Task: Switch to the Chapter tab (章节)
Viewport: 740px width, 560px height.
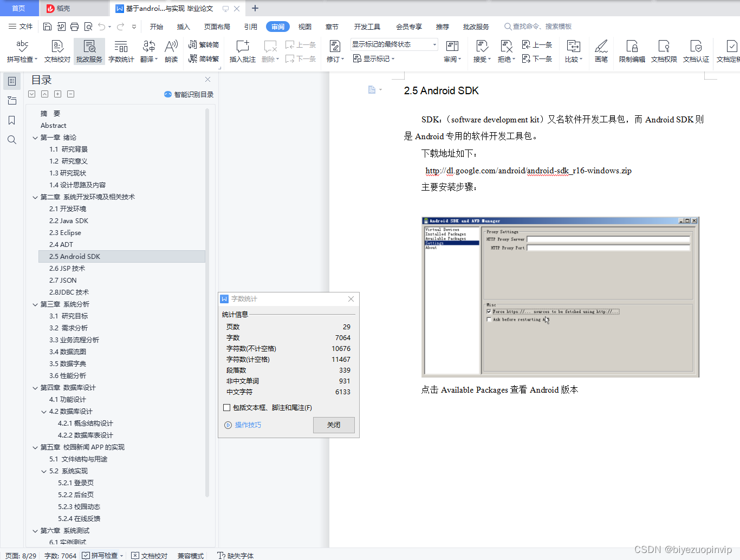Action: pos(332,27)
